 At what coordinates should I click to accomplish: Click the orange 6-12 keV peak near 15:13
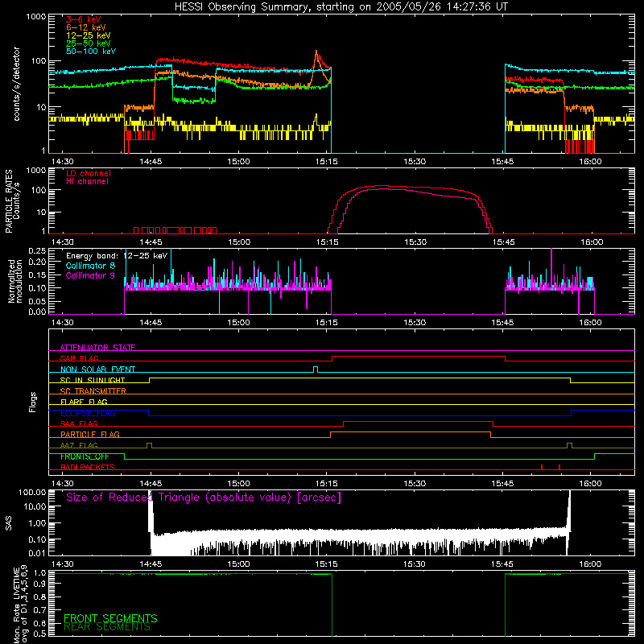click(316, 52)
